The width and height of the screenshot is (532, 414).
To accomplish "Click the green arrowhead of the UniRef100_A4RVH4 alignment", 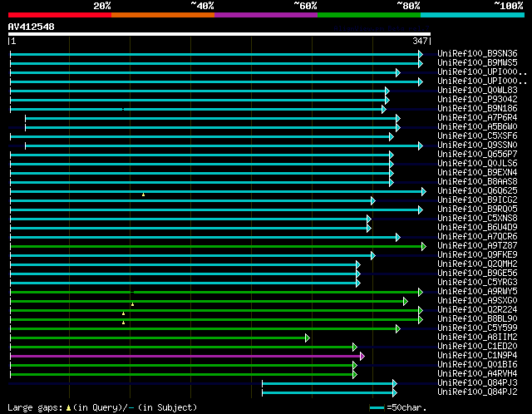I will click(355, 375).
